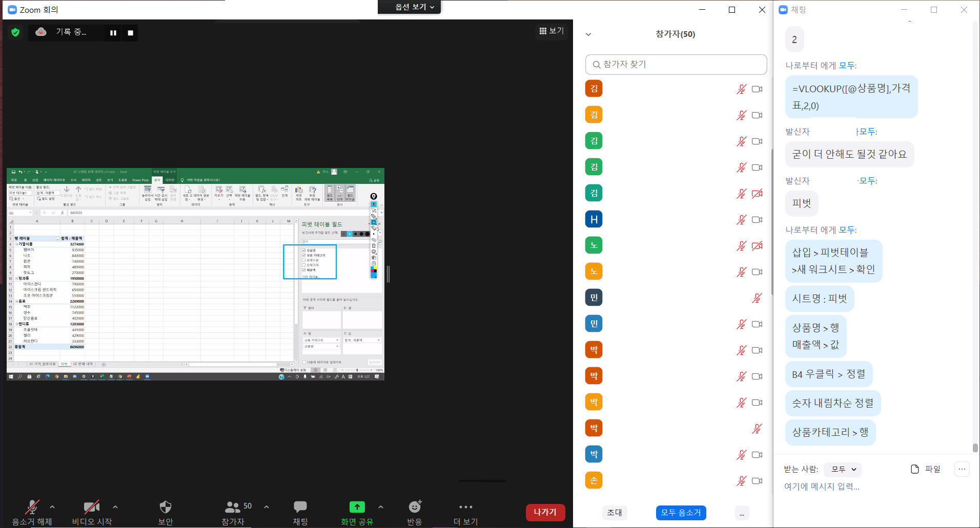The width and height of the screenshot is (980, 528).
Task: Click the 참가자 찾기 search field
Action: (x=676, y=65)
